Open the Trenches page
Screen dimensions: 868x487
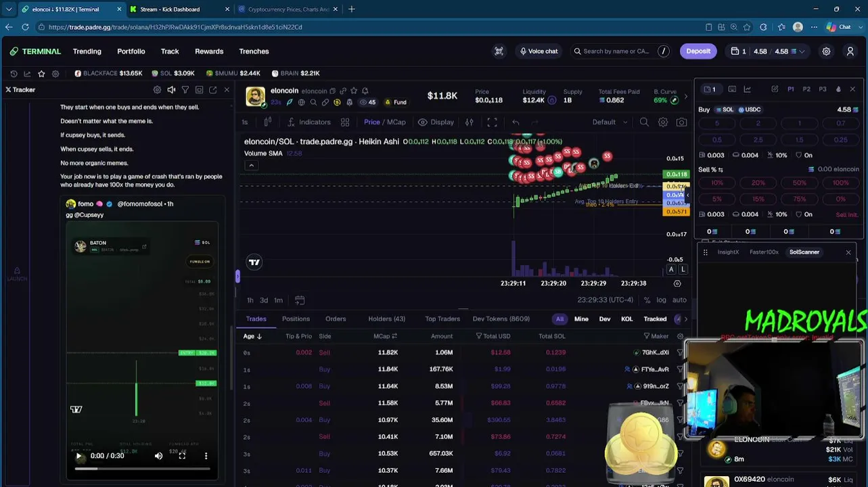[x=254, y=51]
